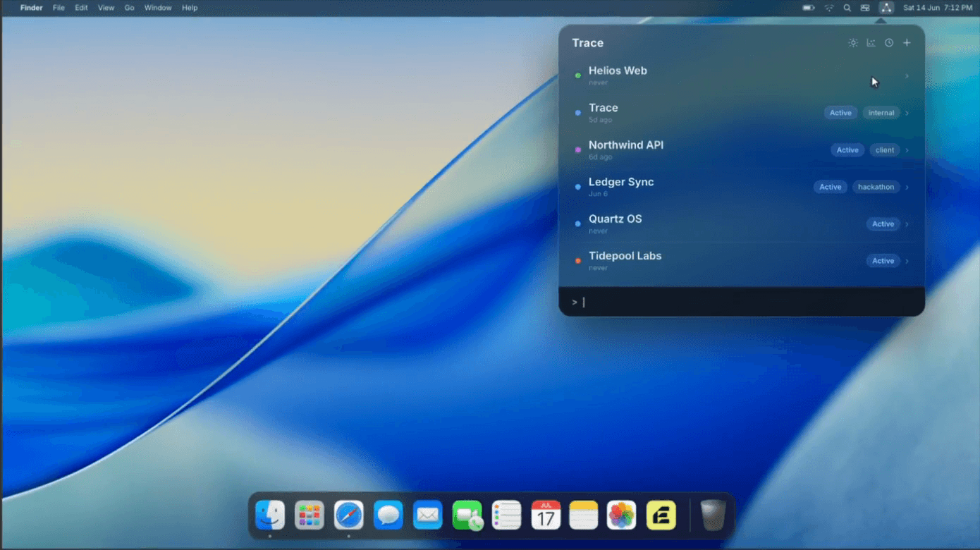Click the Active badge on the Trace row

[x=840, y=113]
